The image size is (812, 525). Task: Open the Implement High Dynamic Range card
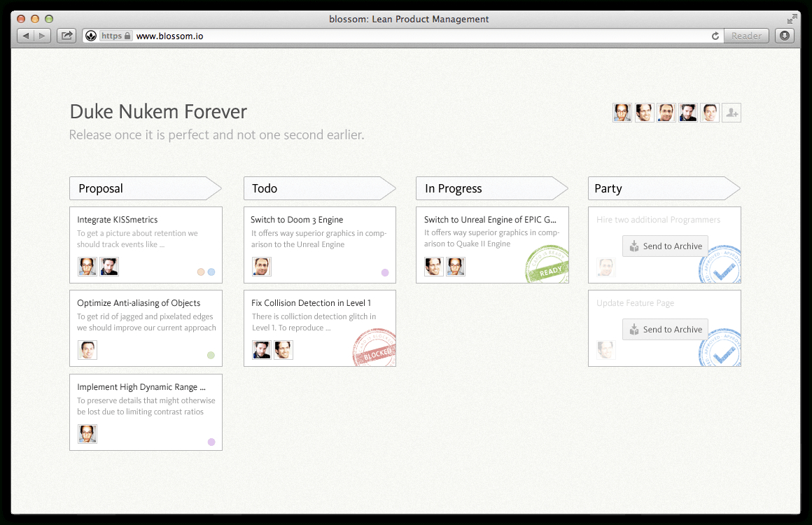click(146, 412)
